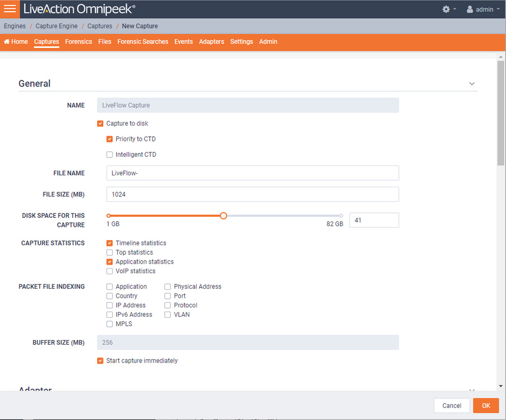Check Port indexing option

pos(168,296)
